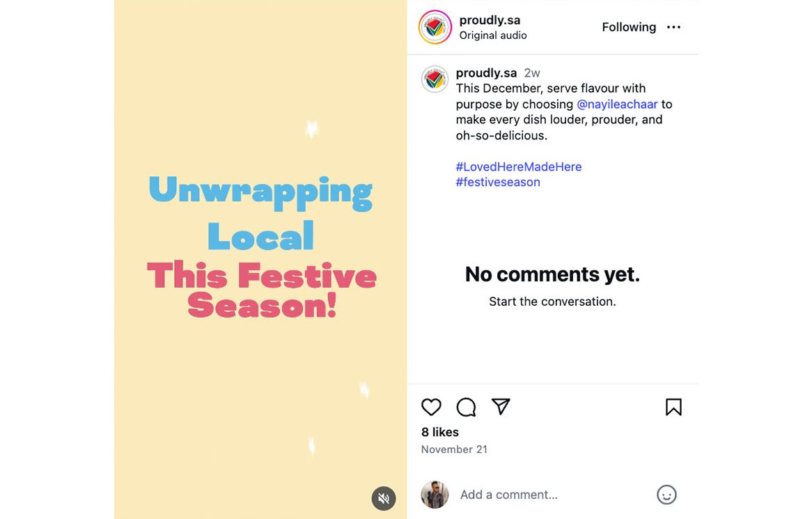Share post using paper plane icon

click(501, 407)
